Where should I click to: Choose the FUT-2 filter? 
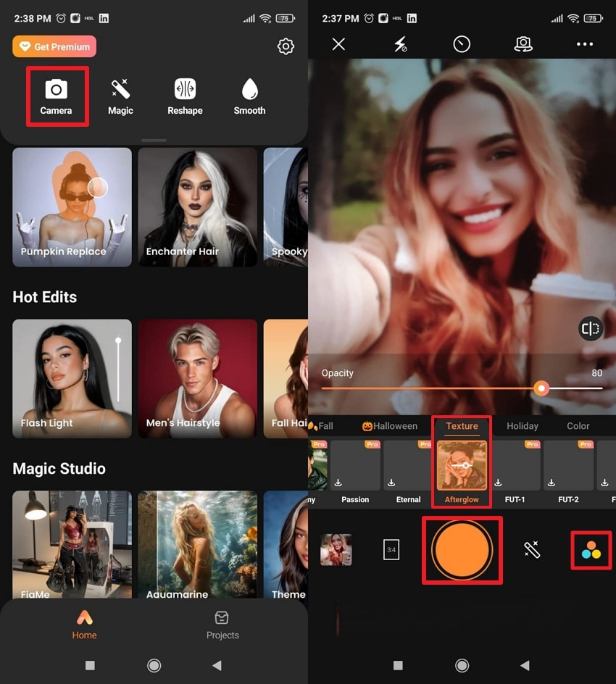[568, 472]
